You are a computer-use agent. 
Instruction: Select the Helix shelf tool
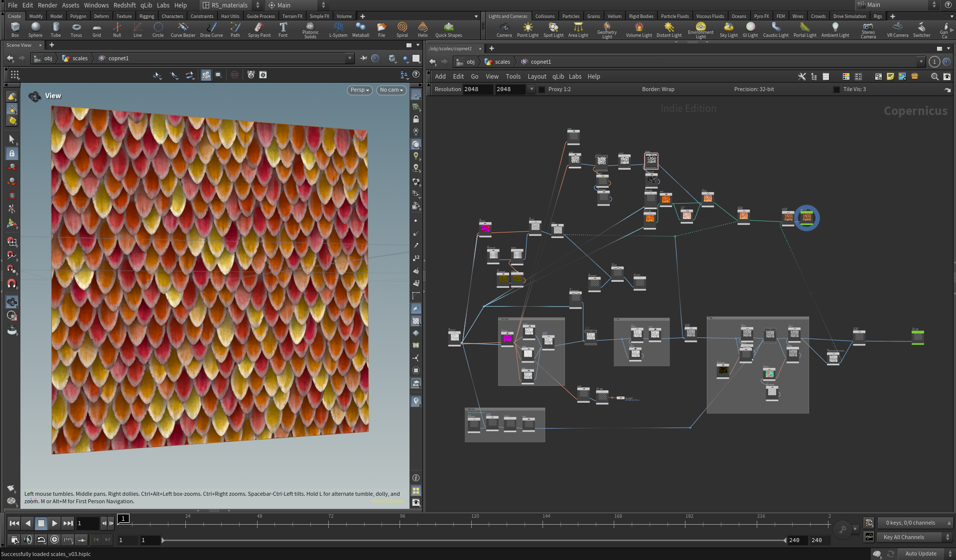pyautogui.click(x=423, y=29)
